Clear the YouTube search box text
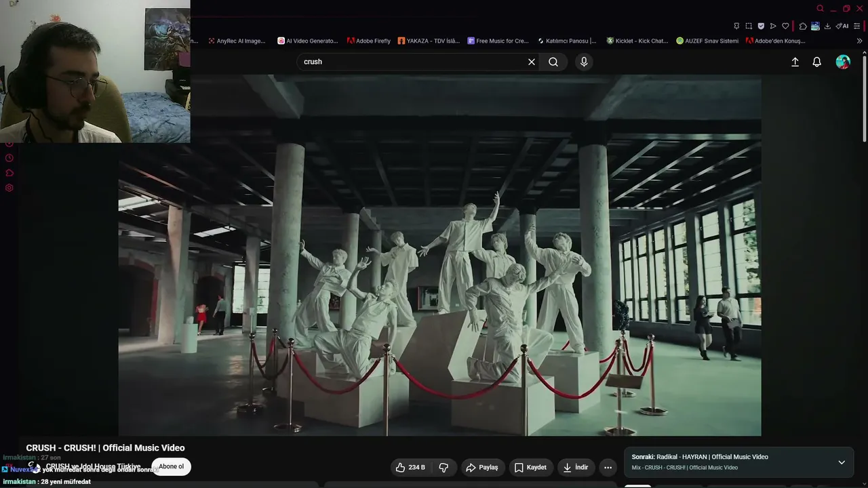Viewport: 868px width, 488px height. [532, 62]
